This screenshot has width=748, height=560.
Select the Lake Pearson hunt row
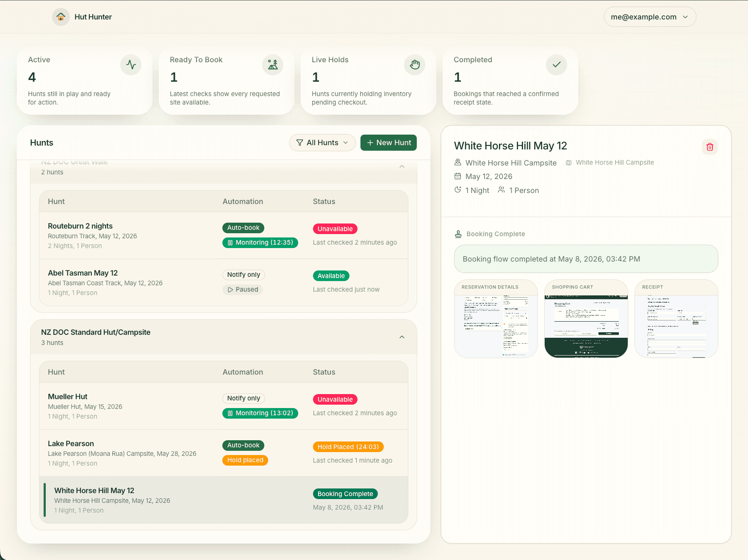point(224,453)
